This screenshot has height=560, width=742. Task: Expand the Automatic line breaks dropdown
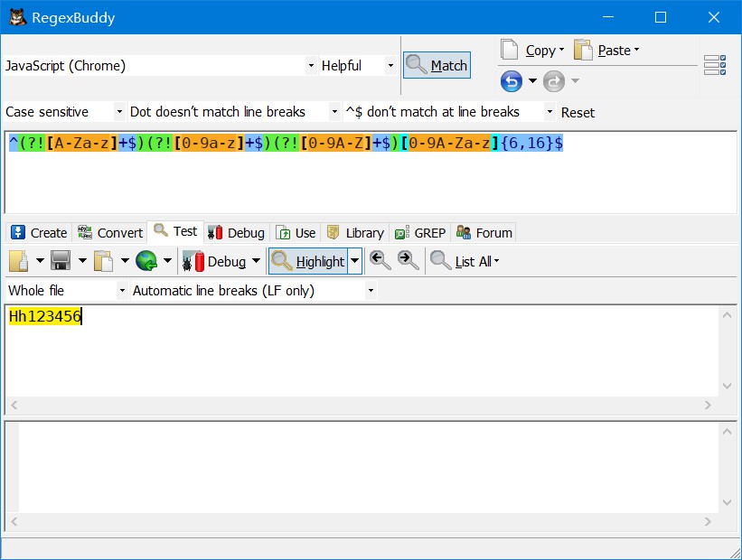pos(254,291)
